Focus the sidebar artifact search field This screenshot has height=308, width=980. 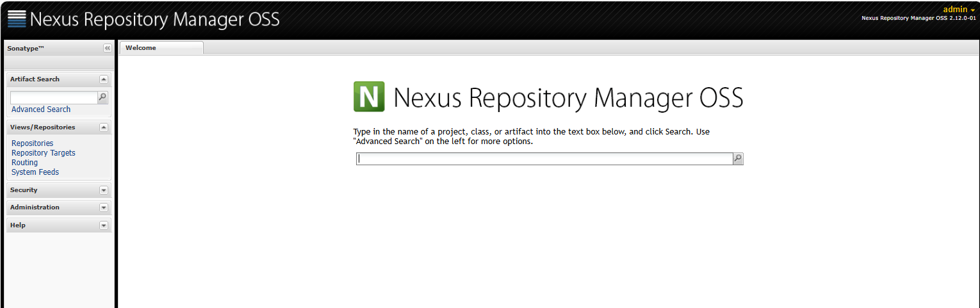click(54, 97)
